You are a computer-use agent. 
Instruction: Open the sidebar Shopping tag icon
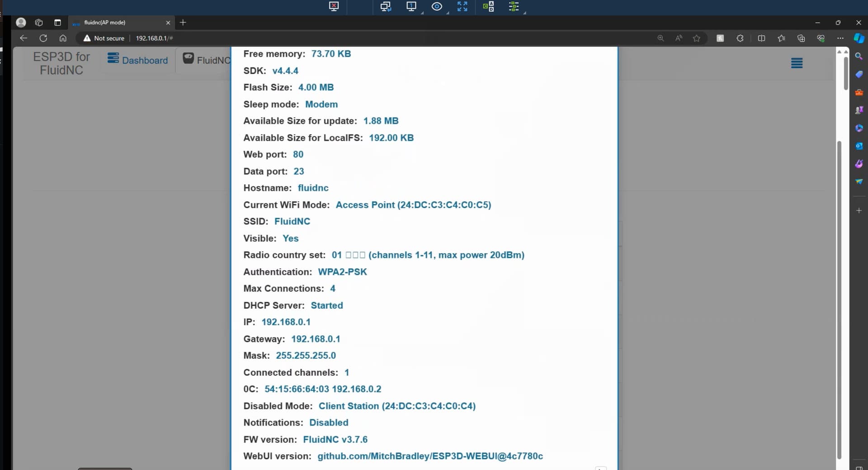tap(859, 74)
